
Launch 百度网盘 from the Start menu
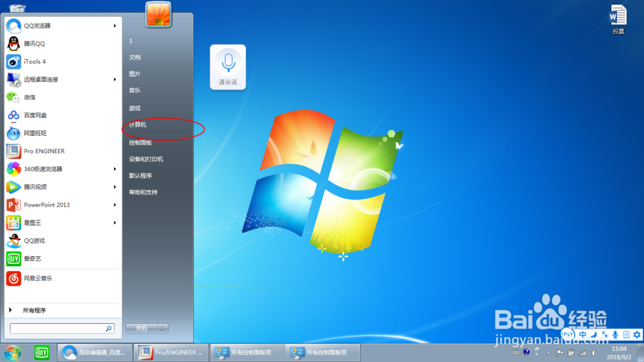[62, 115]
